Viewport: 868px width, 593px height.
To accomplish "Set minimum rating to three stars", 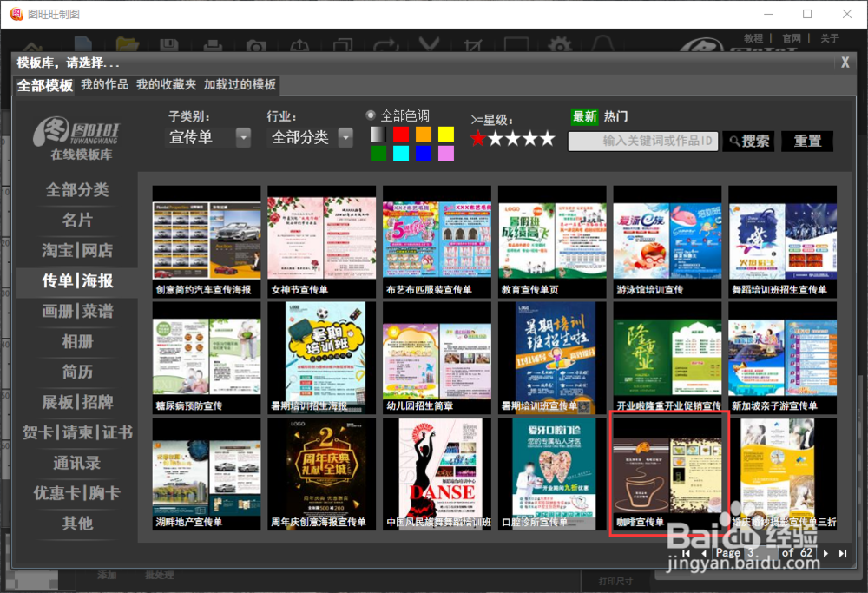I will point(513,138).
